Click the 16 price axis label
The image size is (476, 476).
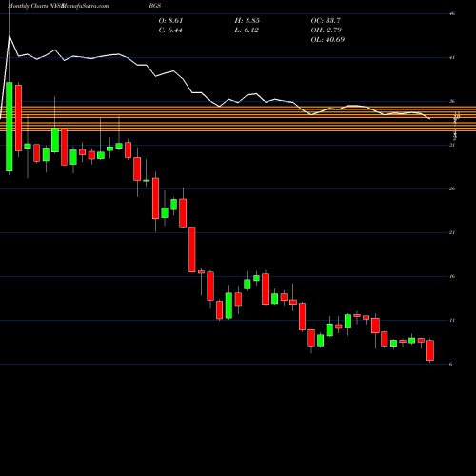pos(452,276)
